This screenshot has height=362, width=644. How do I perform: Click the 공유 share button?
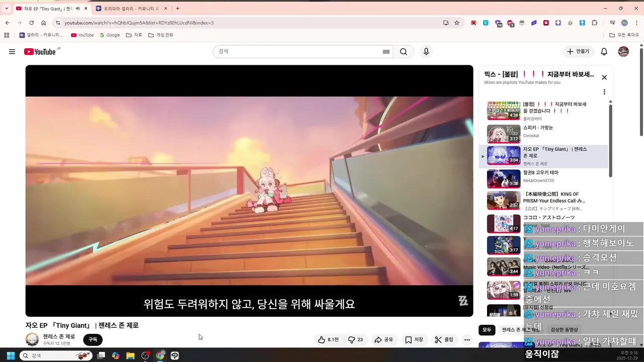pyautogui.click(x=384, y=340)
